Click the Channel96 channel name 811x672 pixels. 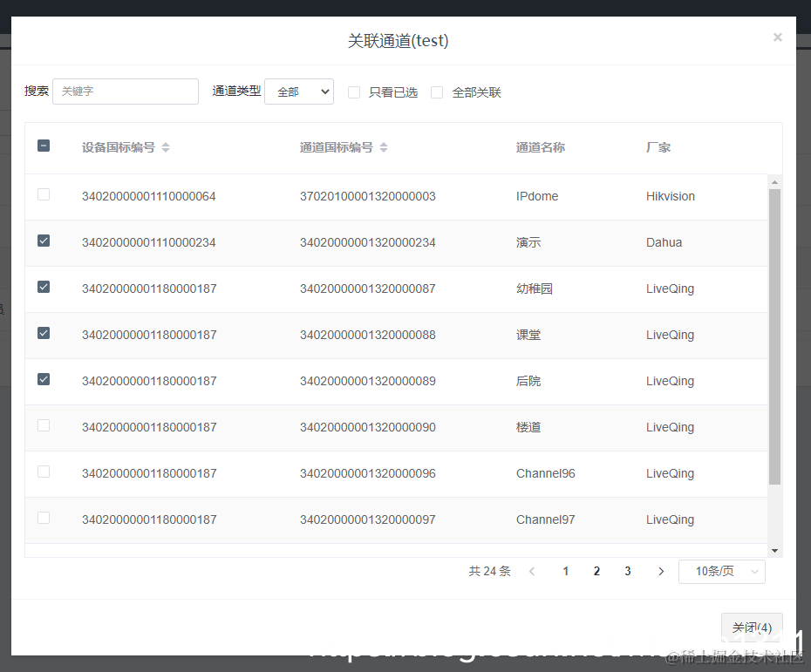pos(546,473)
